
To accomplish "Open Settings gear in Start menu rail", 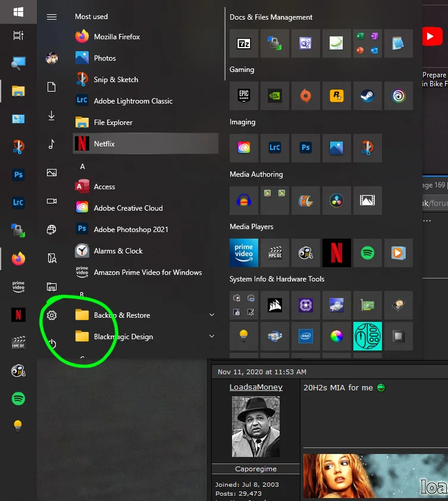I will [52, 315].
